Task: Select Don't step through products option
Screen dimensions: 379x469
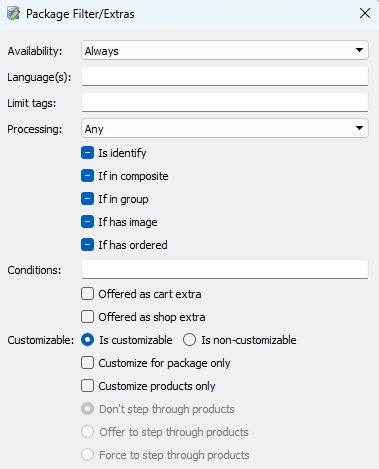Action: tap(88, 409)
